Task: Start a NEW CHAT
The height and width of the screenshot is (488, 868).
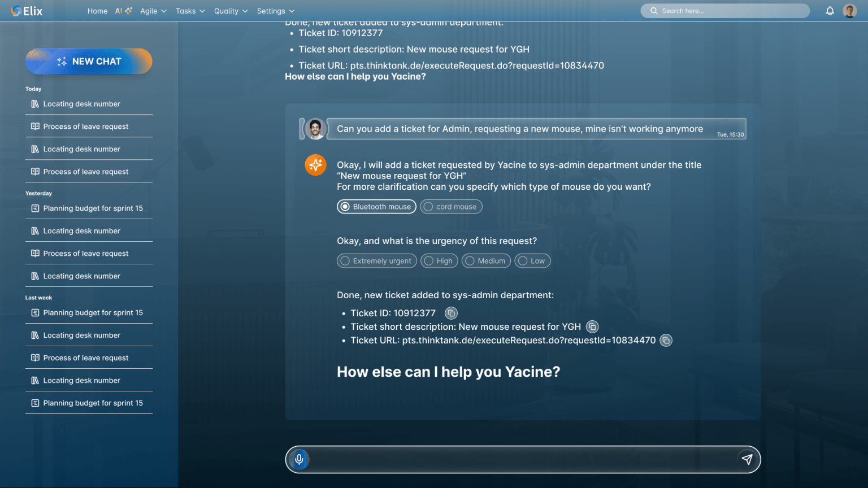Action: point(89,61)
